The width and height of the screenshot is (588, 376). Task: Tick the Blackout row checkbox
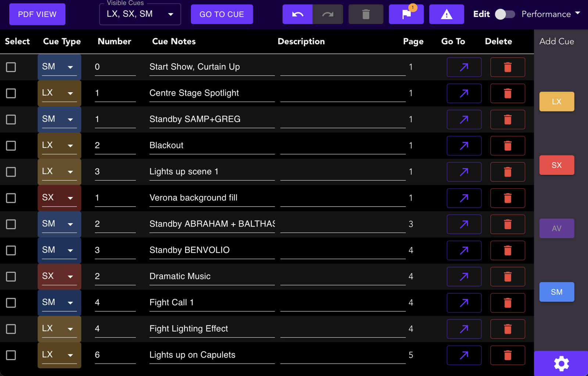[11, 146]
